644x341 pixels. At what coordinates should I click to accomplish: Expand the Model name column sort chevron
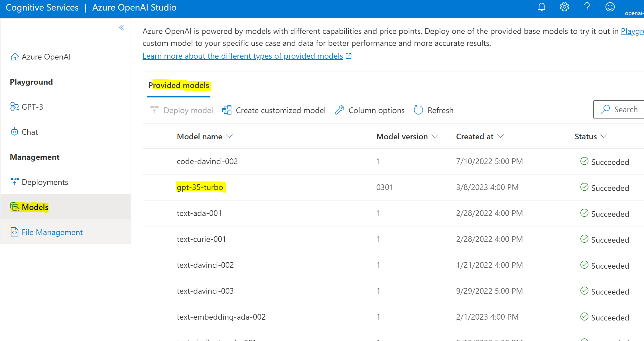[x=229, y=136]
